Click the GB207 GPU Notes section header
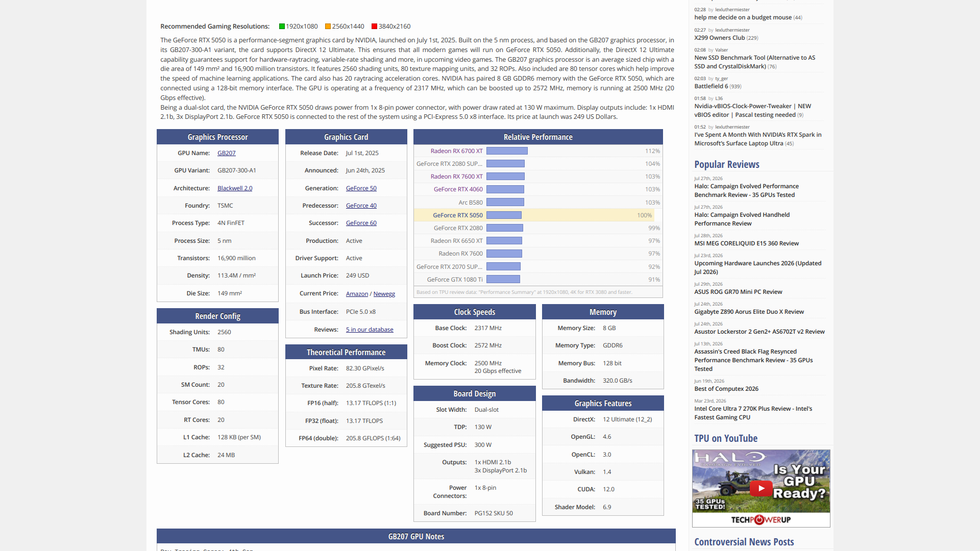The height and width of the screenshot is (551, 980). click(416, 536)
